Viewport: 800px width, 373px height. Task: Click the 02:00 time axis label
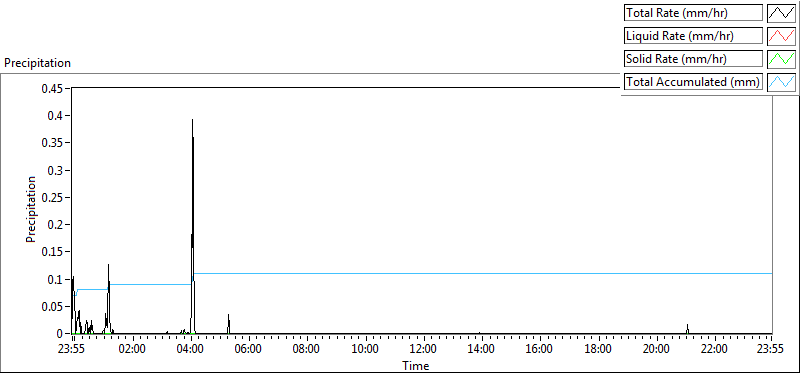coord(133,350)
